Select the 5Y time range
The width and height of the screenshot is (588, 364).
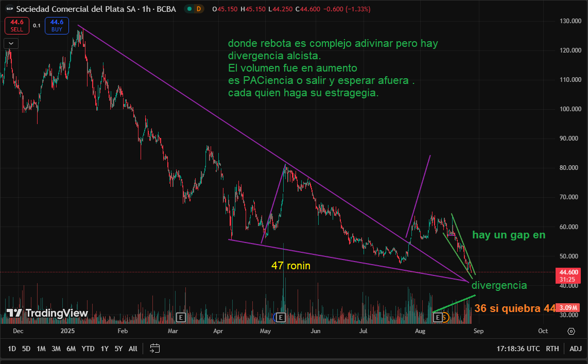[x=118, y=349]
